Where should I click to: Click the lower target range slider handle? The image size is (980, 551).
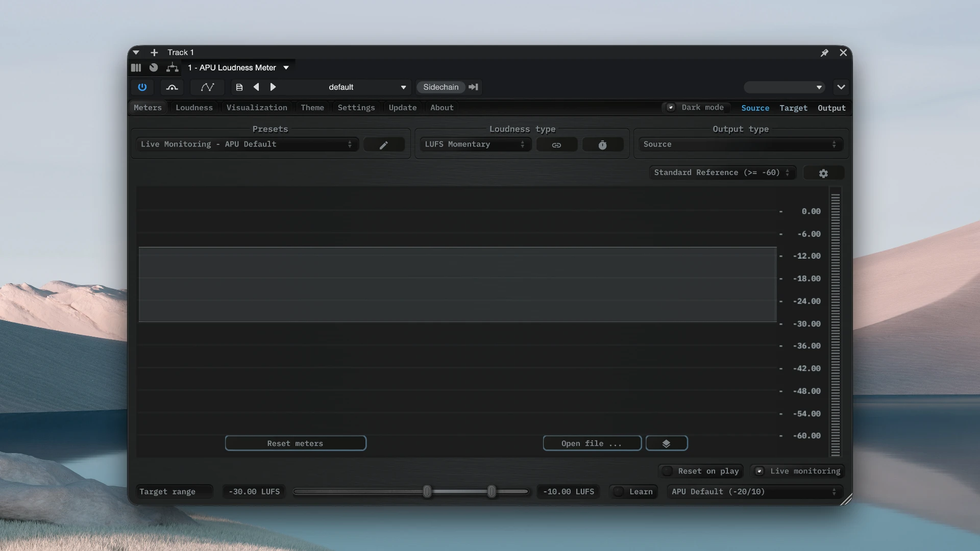point(427,492)
